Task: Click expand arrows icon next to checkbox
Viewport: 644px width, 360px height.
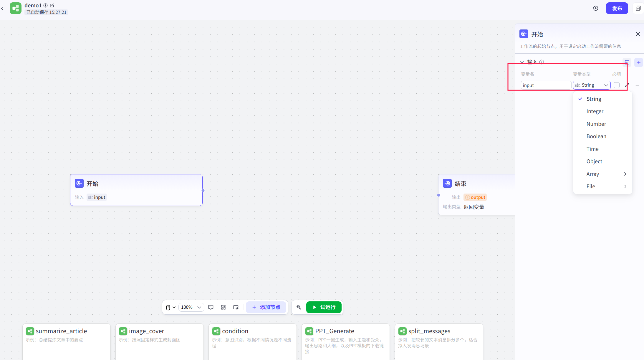Action: tap(627, 85)
